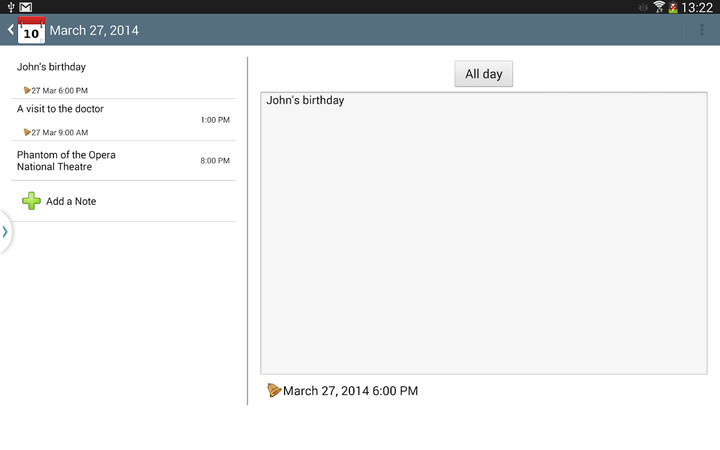Tap the calendar app icon in header
This screenshot has width=720, height=450.
(31, 30)
